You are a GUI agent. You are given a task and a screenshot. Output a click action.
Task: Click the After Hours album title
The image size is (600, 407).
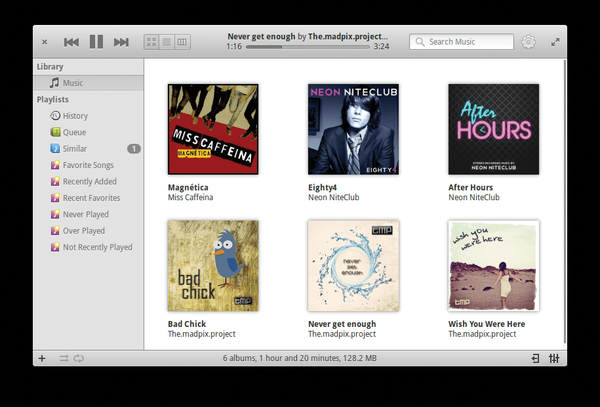pyautogui.click(x=471, y=187)
